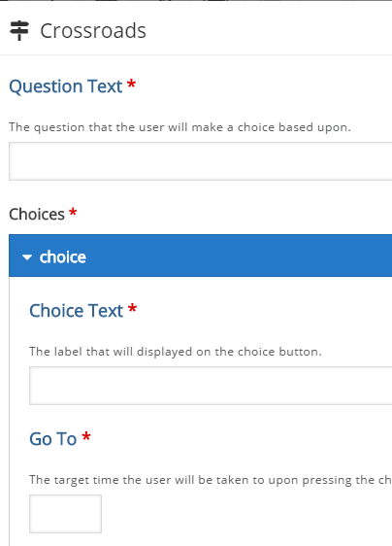Screen dimensions: 392x546
Task: Click red asterisk beside Choice Text
Action: [x=132, y=308]
